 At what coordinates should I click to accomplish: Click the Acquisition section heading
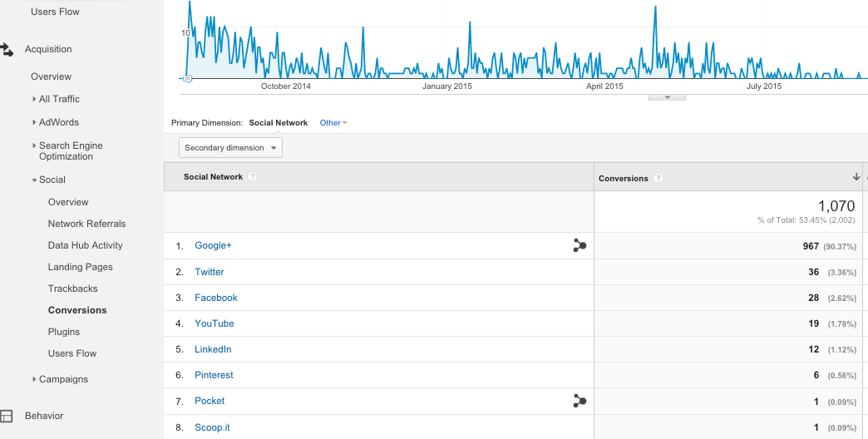click(48, 49)
